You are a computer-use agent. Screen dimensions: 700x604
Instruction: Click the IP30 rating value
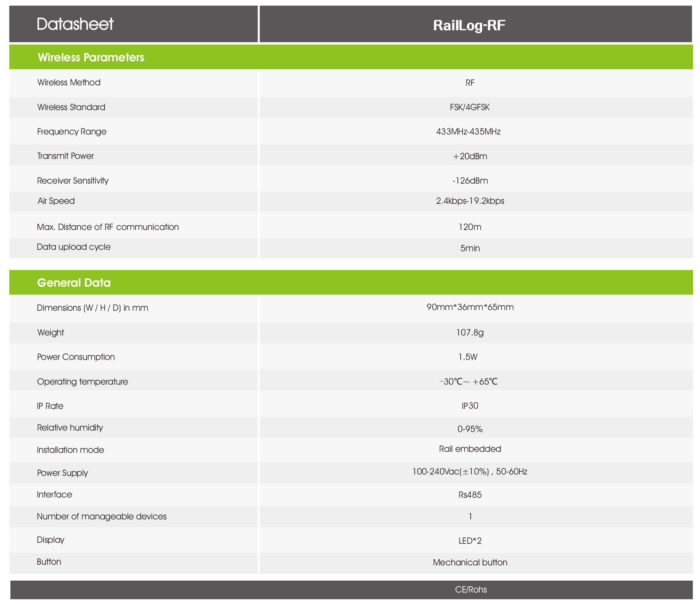coord(470,406)
